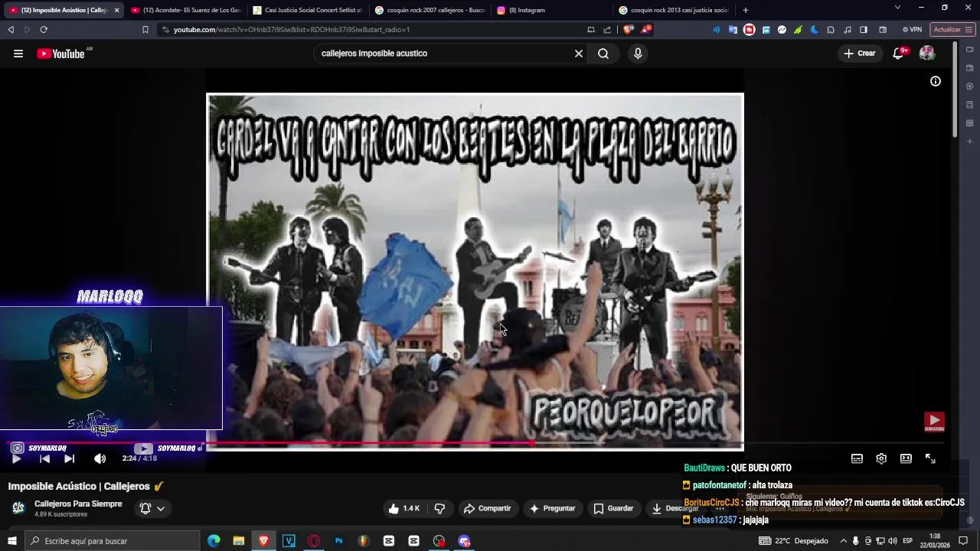Show video info card icon
Image resolution: width=980 pixels, height=551 pixels.
936,81
